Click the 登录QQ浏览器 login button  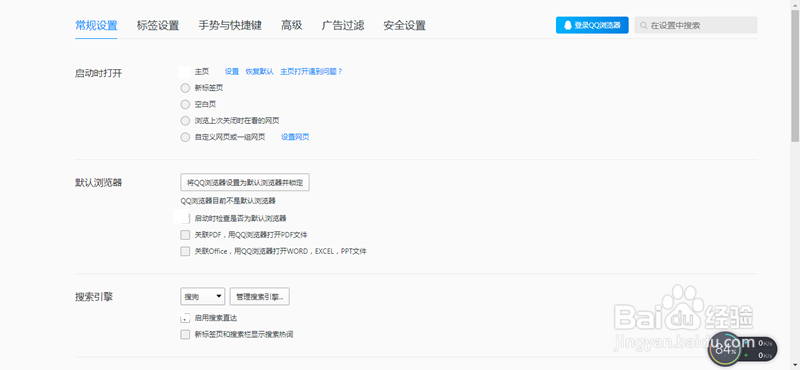[x=592, y=25]
